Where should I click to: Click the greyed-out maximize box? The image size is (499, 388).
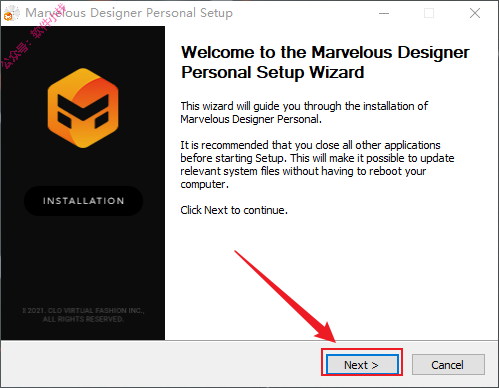tap(429, 14)
